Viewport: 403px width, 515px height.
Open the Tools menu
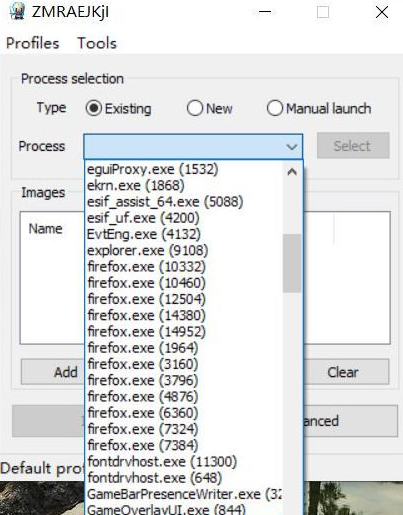[97, 43]
